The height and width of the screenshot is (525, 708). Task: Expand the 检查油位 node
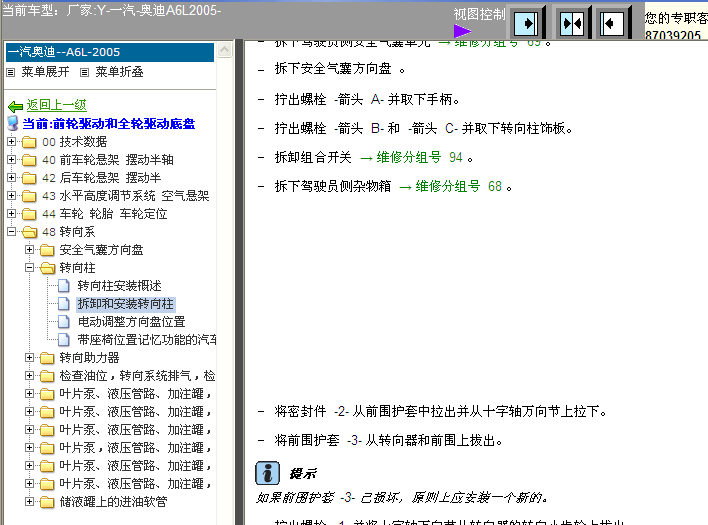(29, 376)
